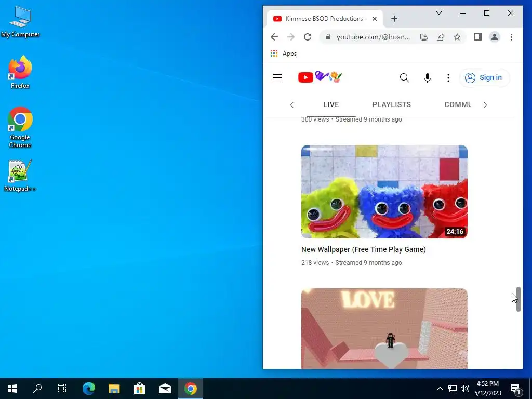This screenshot has height=399, width=532.
Task: Show more channel tabs with right chevron
Action: point(485,105)
